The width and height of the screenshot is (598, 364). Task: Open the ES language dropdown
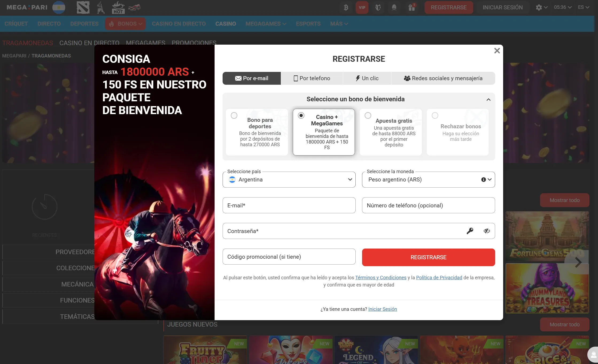583,7
